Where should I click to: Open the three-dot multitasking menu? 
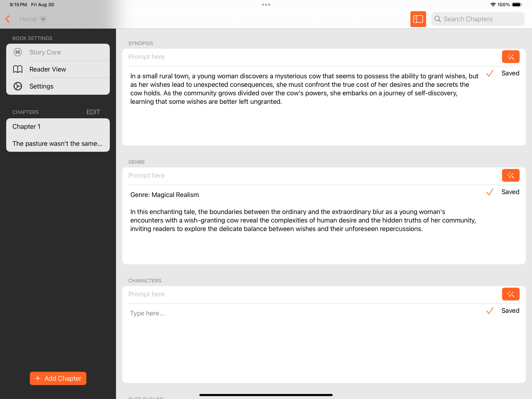tap(266, 4)
